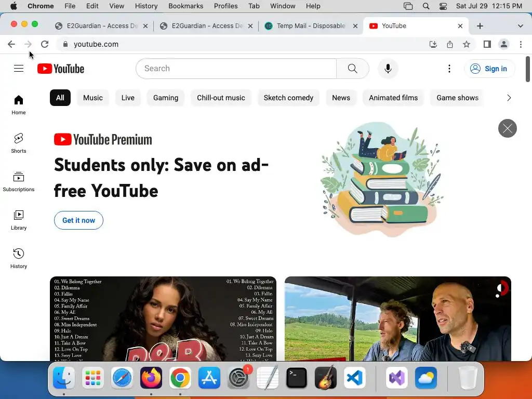Open the YouTube hamburger guide menu
Image resolution: width=532 pixels, height=399 pixels.
click(19, 69)
